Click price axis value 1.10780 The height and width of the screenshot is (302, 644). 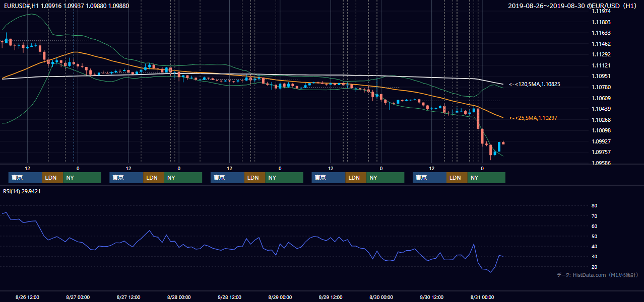(x=601, y=87)
